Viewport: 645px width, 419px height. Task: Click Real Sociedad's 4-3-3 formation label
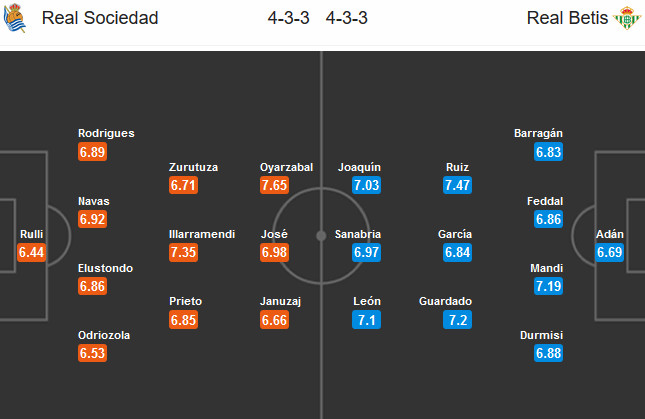click(288, 18)
